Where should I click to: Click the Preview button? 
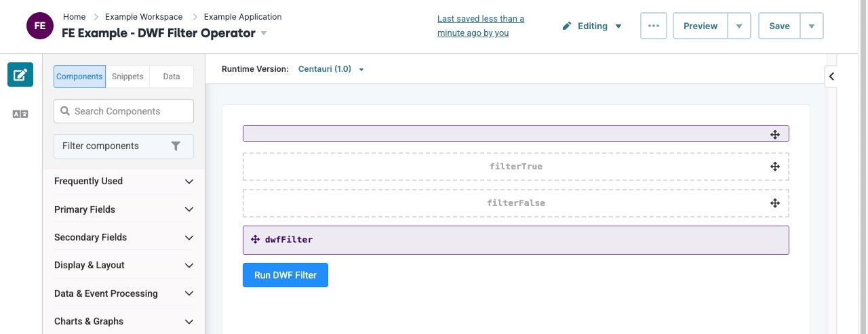701,26
